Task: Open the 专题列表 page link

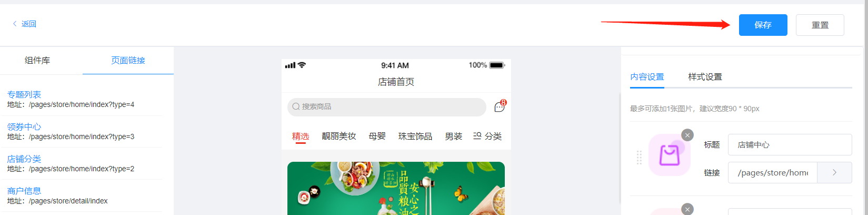Action: 24,94
